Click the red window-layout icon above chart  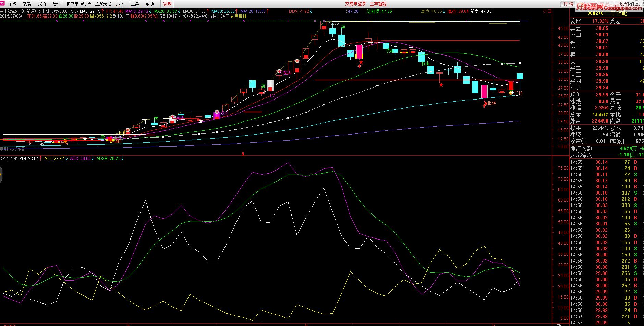point(550,11)
